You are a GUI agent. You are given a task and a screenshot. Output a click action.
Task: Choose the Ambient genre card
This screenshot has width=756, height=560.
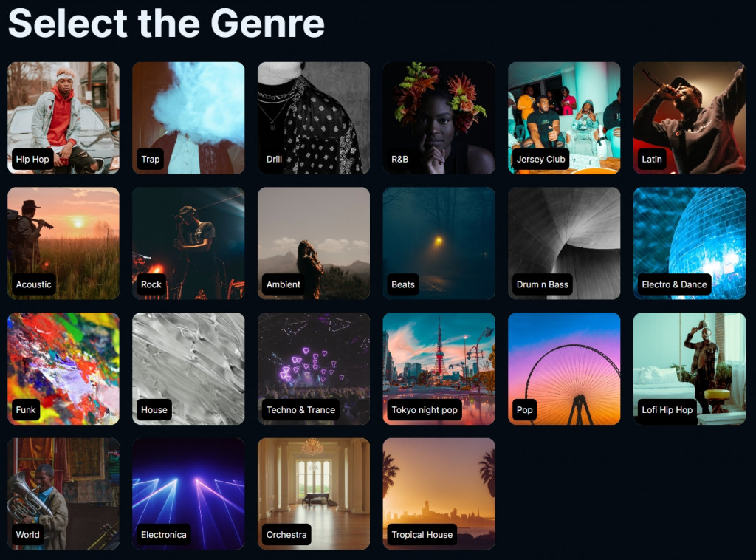(314, 243)
